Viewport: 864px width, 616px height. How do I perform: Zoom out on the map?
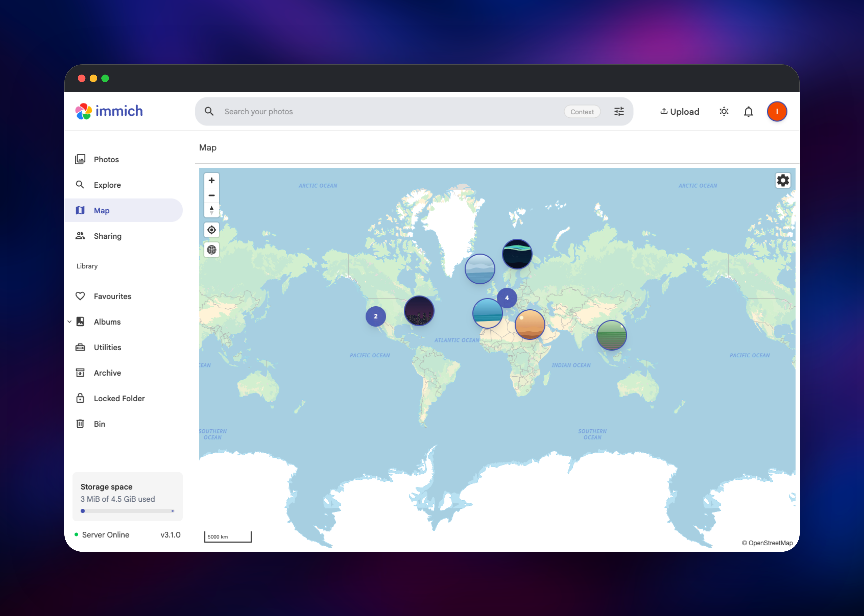point(212,195)
